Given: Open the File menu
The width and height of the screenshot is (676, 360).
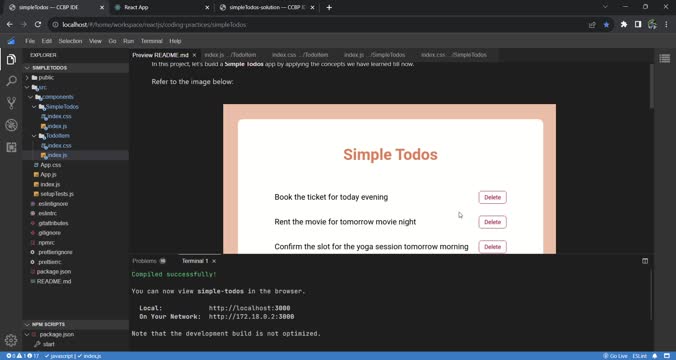Looking at the screenshot, I should click(30, 41).
